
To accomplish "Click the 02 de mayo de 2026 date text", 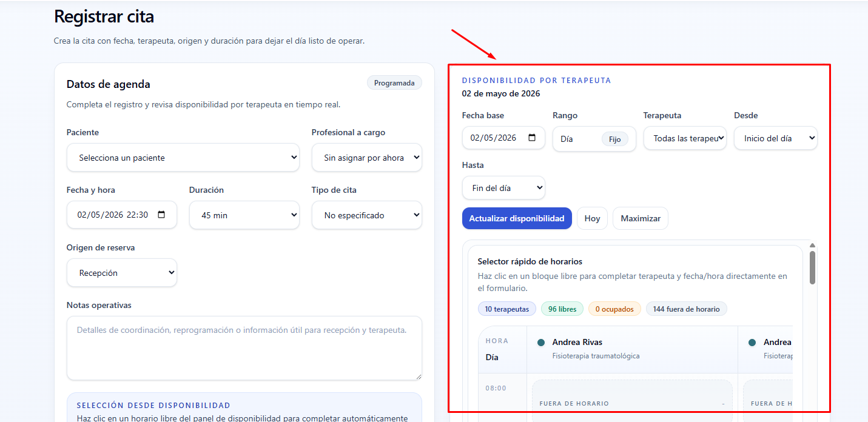I will (x=501, y=93).
